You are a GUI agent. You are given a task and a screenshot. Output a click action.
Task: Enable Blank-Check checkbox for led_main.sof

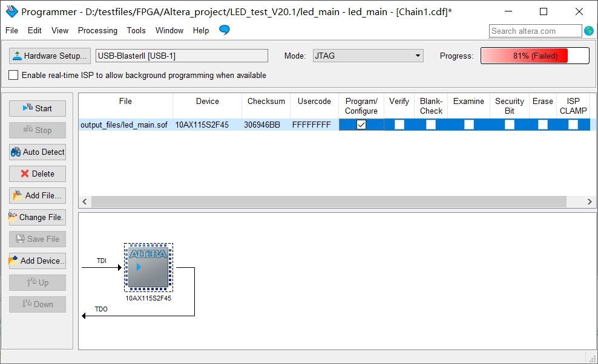(431, 125)
